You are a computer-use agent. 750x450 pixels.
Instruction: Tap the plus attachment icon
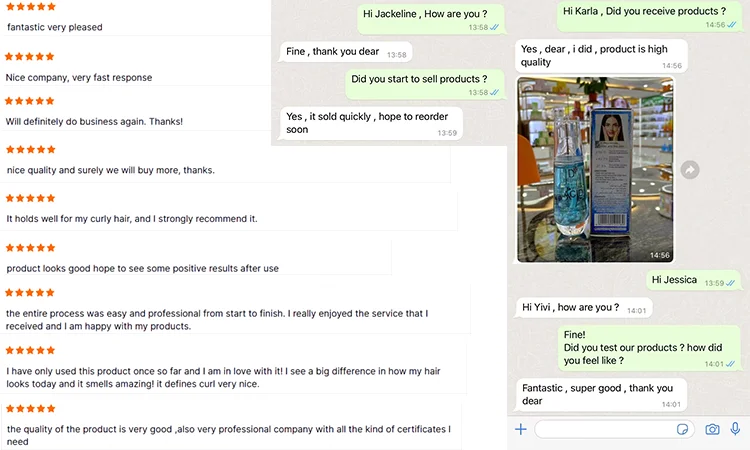click(520, 429)
